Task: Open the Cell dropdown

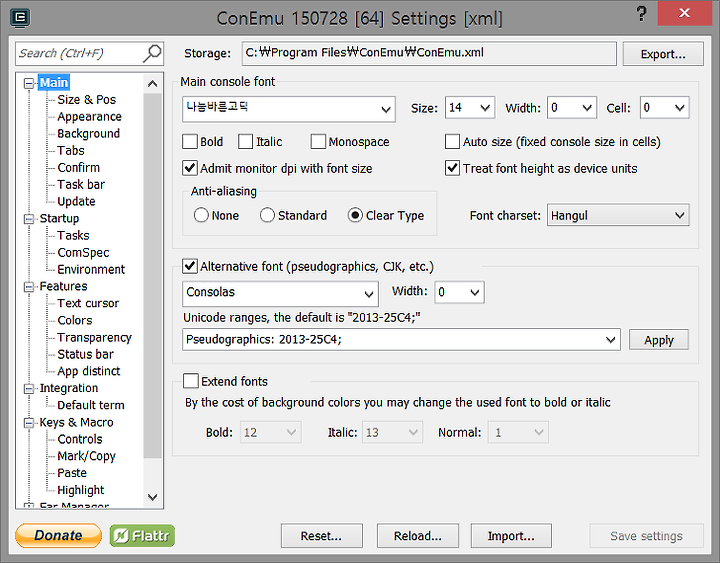Action: 664,108
